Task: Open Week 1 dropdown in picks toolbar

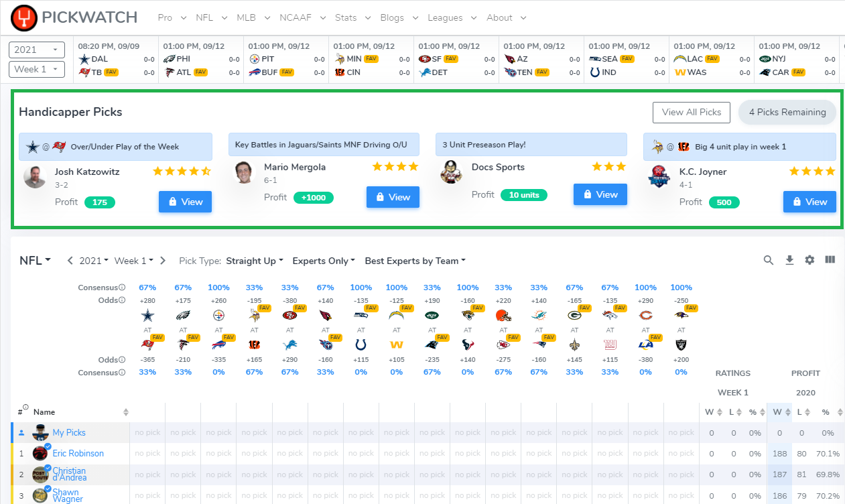Action: point(134,261)
